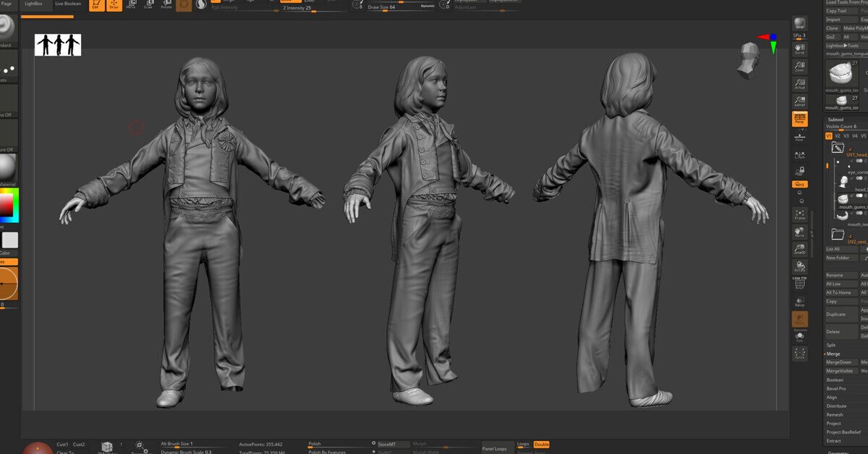
Task: Select the Rotate tool in the top toolbar
Action: [165, 4]
